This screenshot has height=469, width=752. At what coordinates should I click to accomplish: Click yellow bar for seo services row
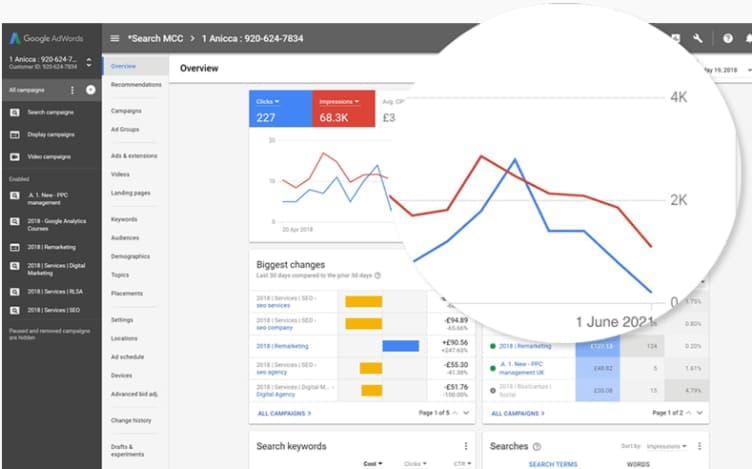pos(364,302)
